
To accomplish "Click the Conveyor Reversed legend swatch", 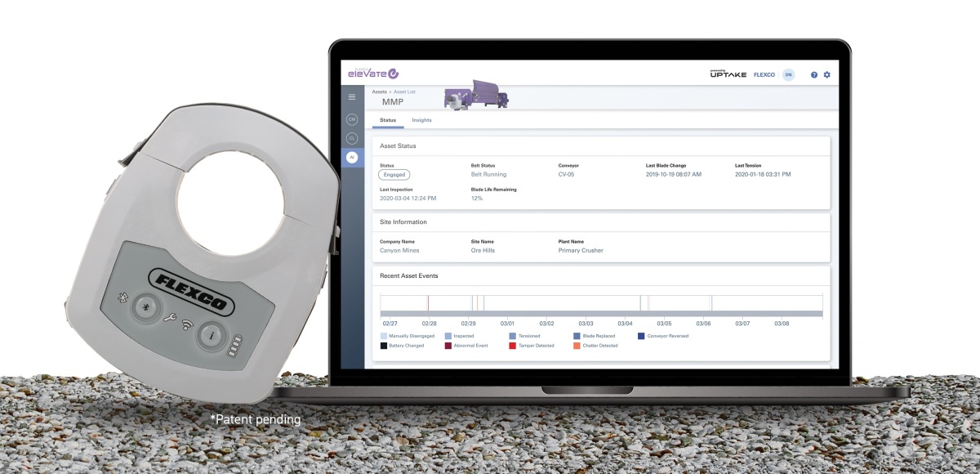I will (640, 336).
